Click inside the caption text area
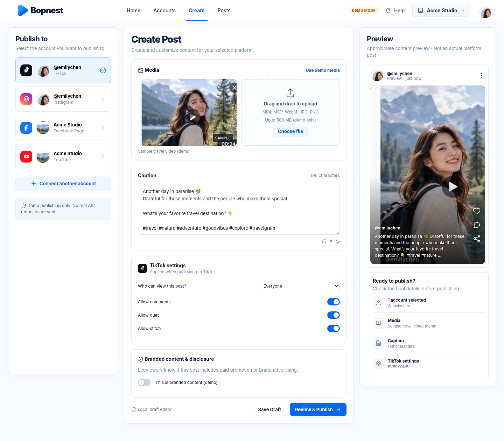Screen dimensions: 504x441 pyautogui.click(x=239, y=209)
